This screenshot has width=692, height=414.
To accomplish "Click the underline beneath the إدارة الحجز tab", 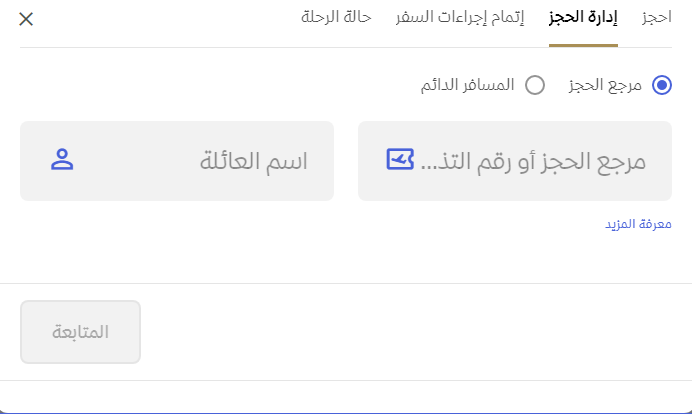I will pyautogui.click(x=583, y=45).
